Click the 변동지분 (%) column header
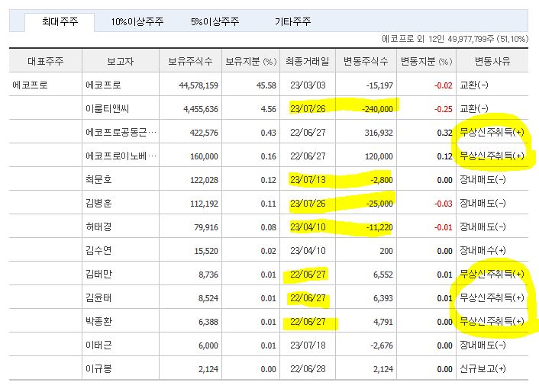This screenshot has height=392, width=539. coord(426,61)
